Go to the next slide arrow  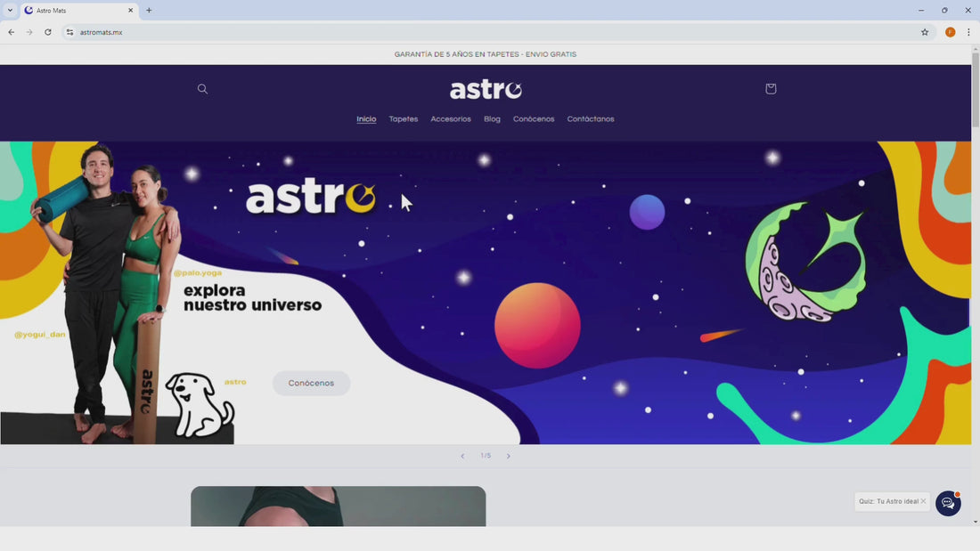coord(508,456)
